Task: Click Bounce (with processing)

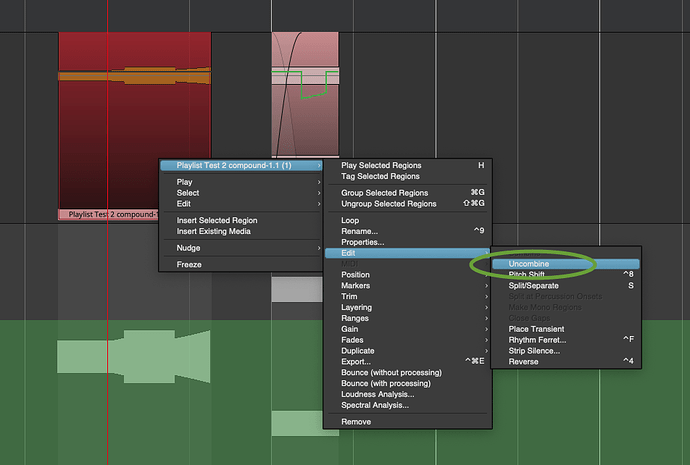Action: click(386, 383)
